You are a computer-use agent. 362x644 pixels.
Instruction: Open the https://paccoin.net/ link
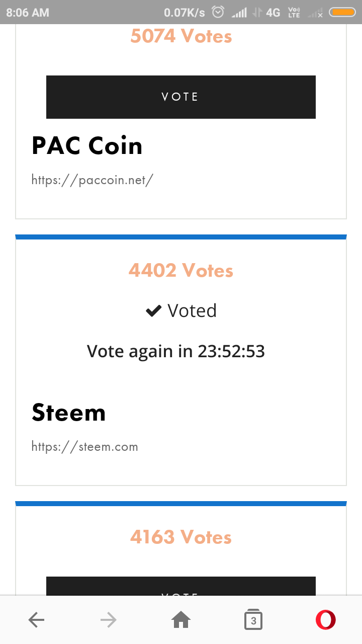(x=92, y=180)
